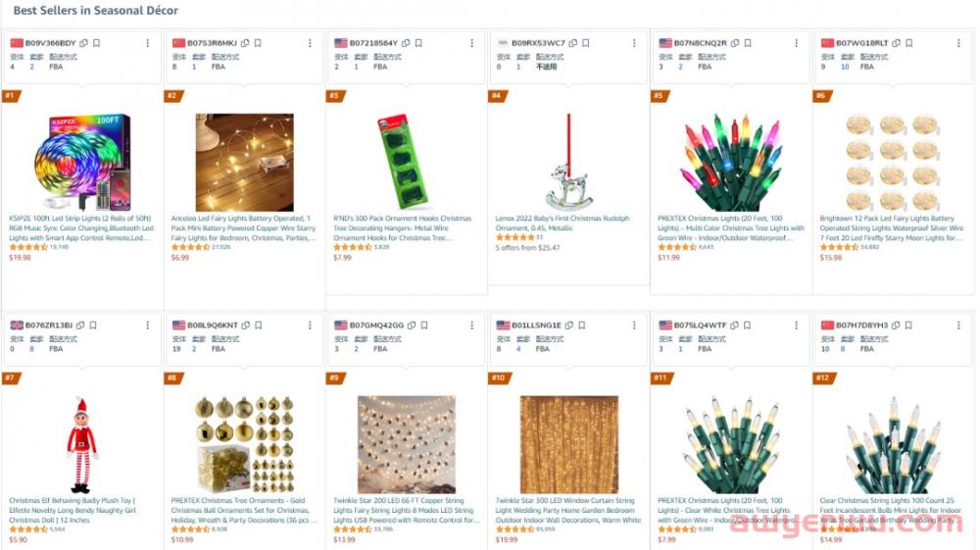This screenshot has height=550, width=980.
Task: Bookmark product B07WG18RLT
Action: coord(909,43)
